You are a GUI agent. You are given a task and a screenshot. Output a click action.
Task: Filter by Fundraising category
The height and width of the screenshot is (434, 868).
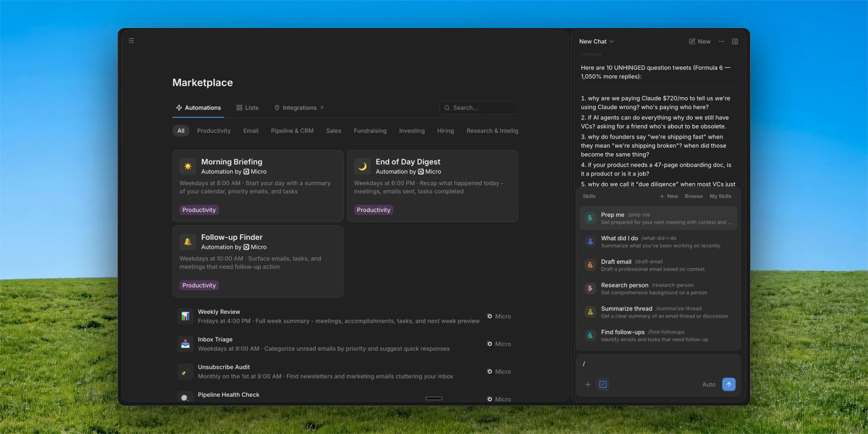(370, 131)
